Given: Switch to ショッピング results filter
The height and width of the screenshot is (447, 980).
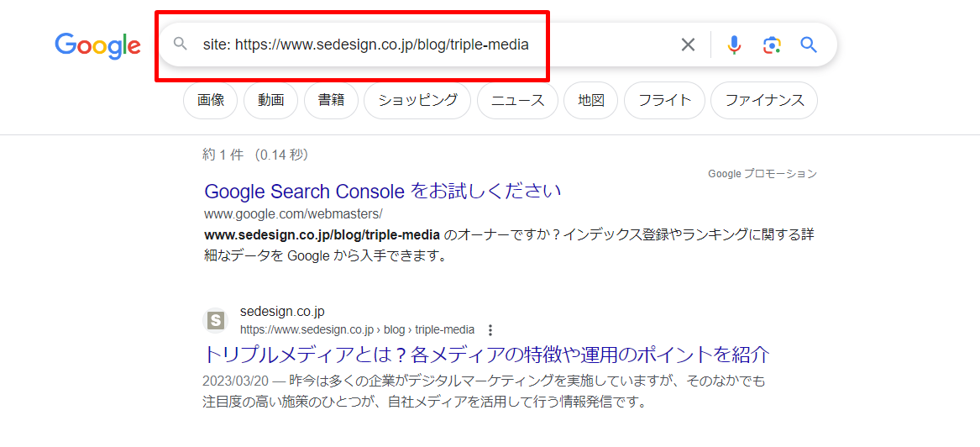Looking at the screenshot, I should click(417, 100).
